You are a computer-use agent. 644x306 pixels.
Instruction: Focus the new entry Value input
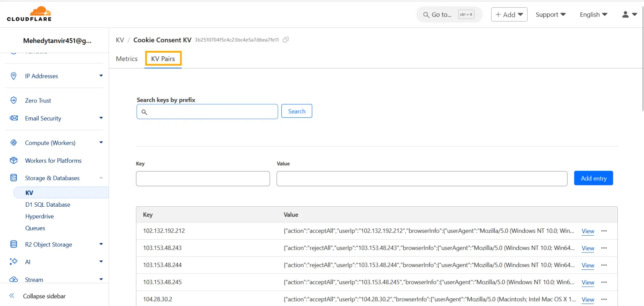[x=422, y=179]
